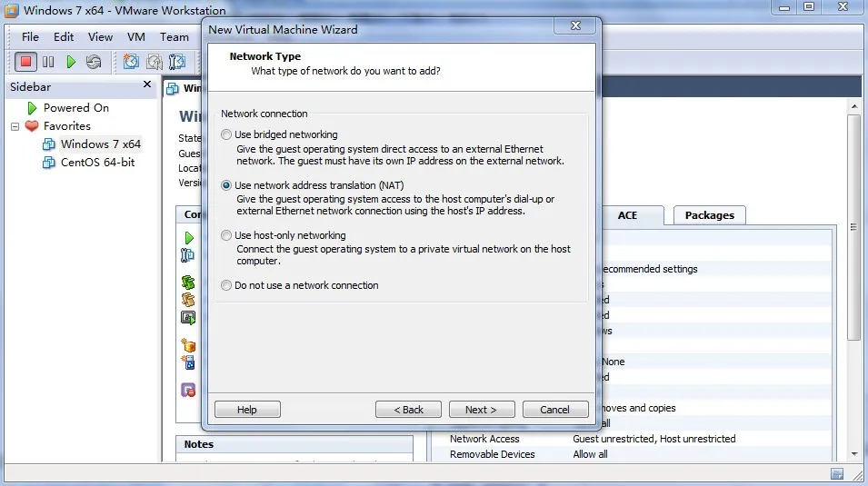
Task: Click the Suspend (pause) toolbar icon
Action: [x=48, y=62]
